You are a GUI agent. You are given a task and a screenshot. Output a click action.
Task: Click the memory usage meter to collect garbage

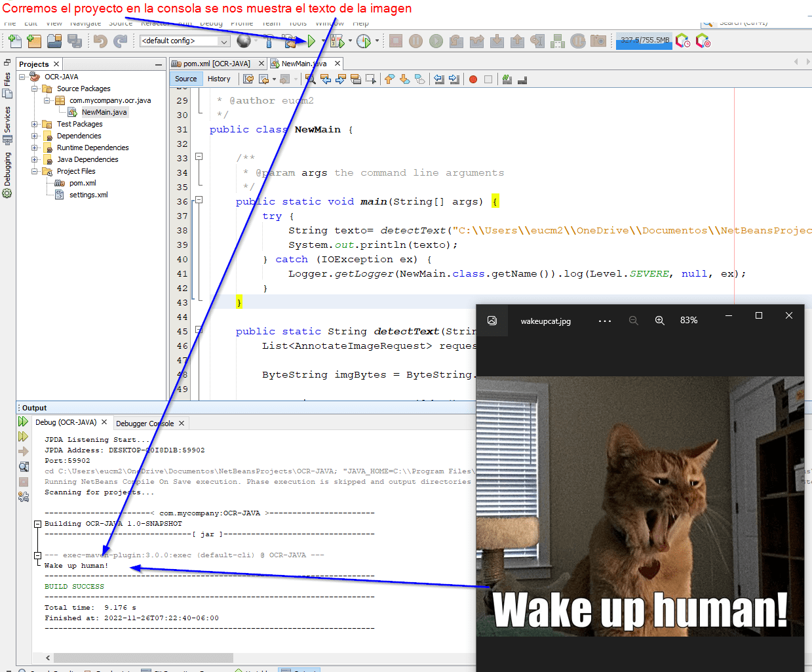click(x=643, y=39)
